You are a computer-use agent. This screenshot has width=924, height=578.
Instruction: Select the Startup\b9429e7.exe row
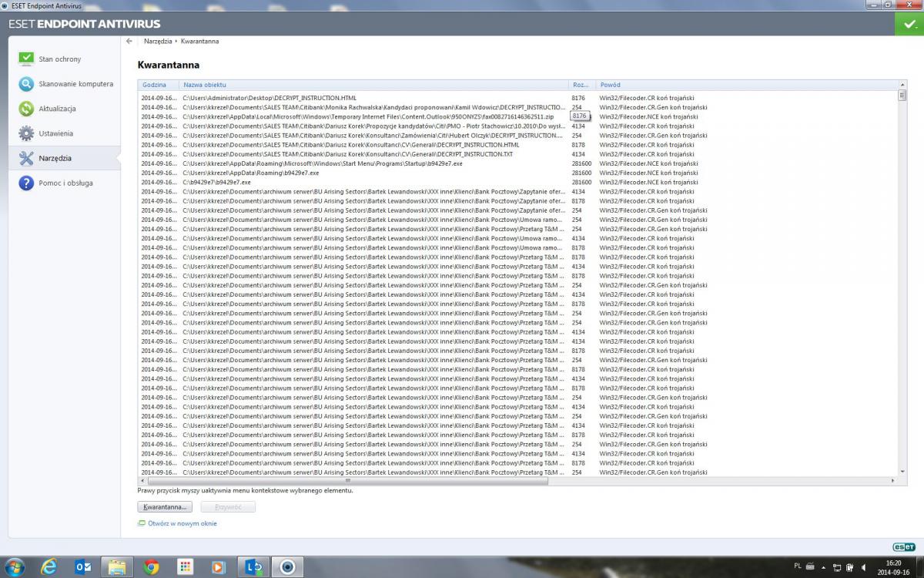pyautogui.click(x=518, y=163)
